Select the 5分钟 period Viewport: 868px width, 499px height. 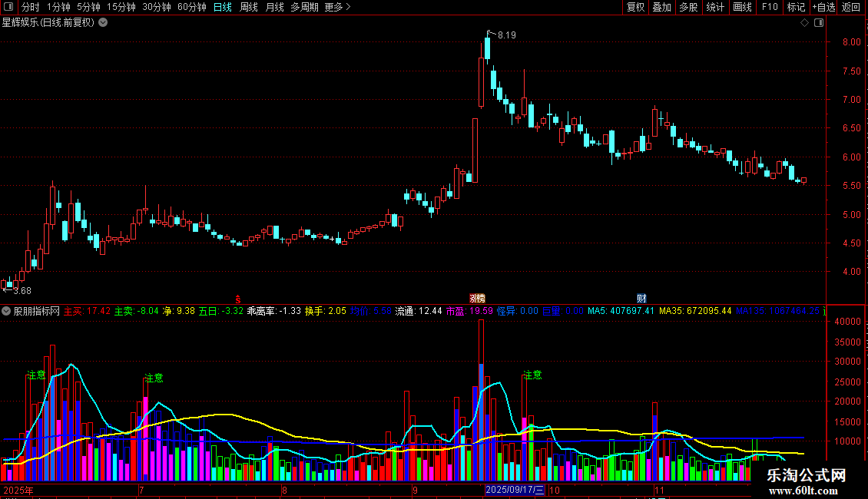88,7
